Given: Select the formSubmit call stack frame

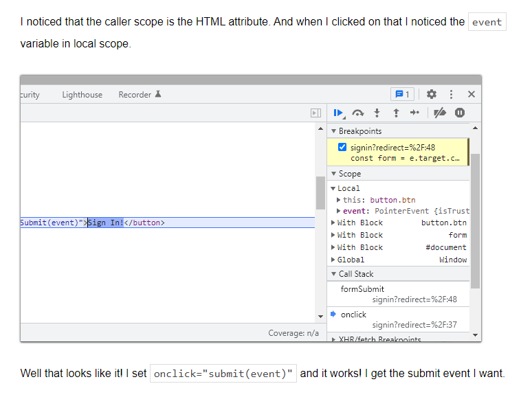Looking at the screenshot, I should point(399,294).
